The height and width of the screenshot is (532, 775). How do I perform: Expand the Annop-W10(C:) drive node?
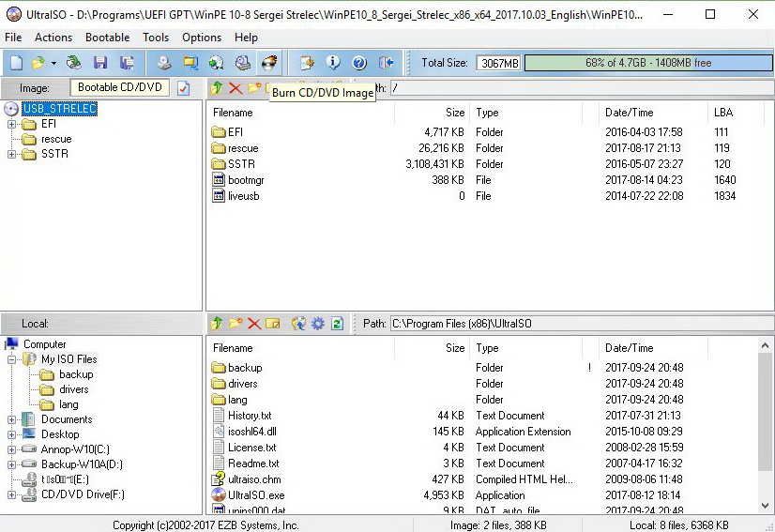tap(11, 449)
